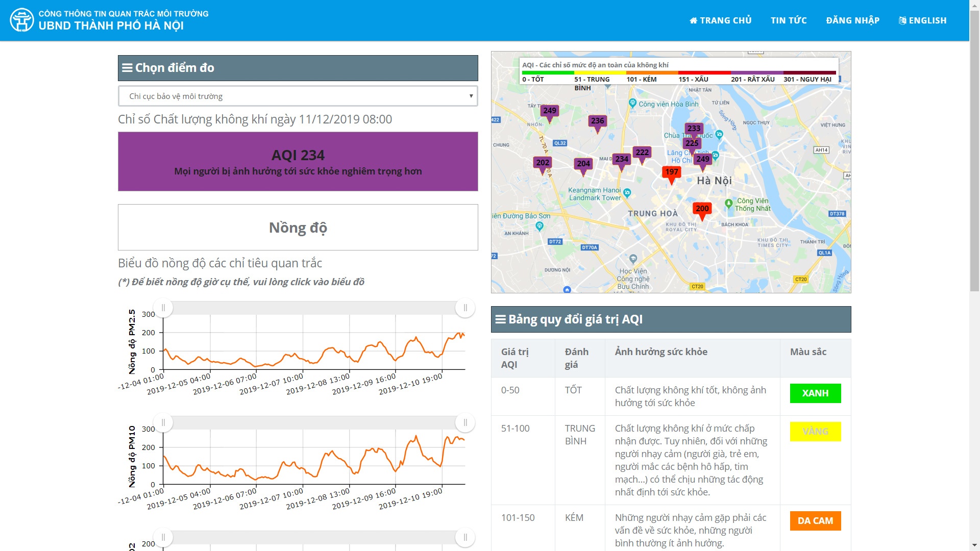The image size is (980, 551).
Task: Switch language to ENGLISH
Action: click(x=922, y=20)
